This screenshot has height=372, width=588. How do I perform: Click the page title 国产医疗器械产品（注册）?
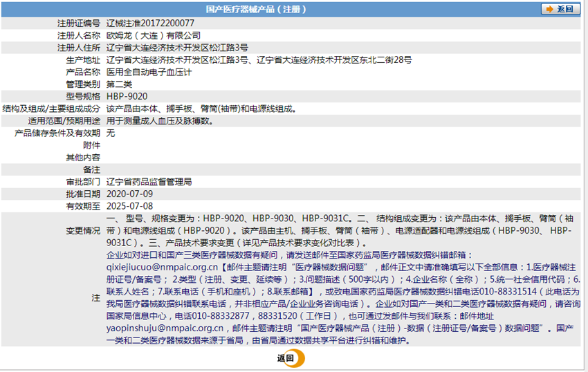256,9
